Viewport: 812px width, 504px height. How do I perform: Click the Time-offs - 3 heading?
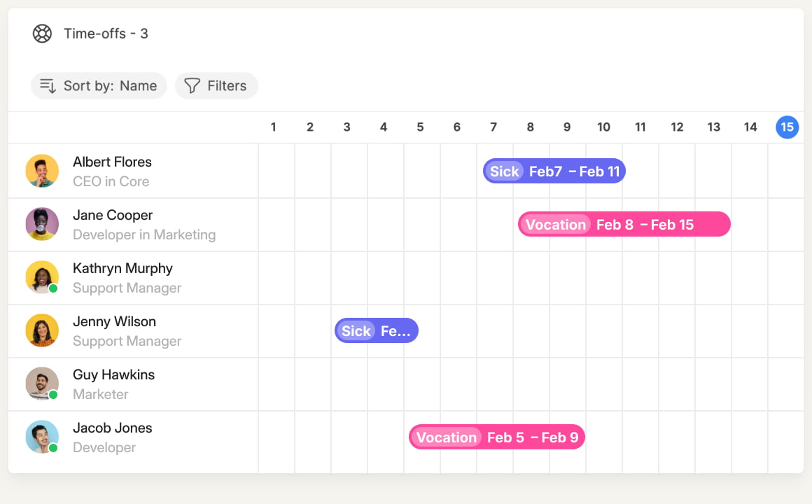click(x=106, y=34)
